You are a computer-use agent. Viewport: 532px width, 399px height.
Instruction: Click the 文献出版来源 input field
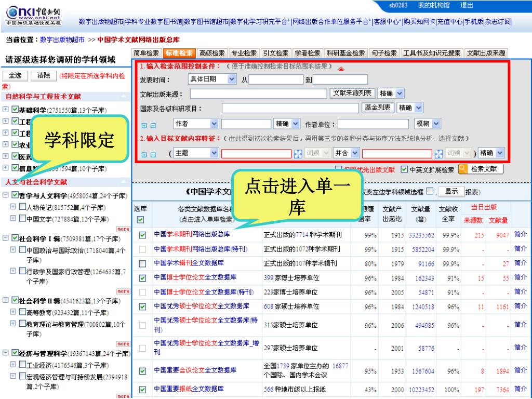click(x=259, y=94)
